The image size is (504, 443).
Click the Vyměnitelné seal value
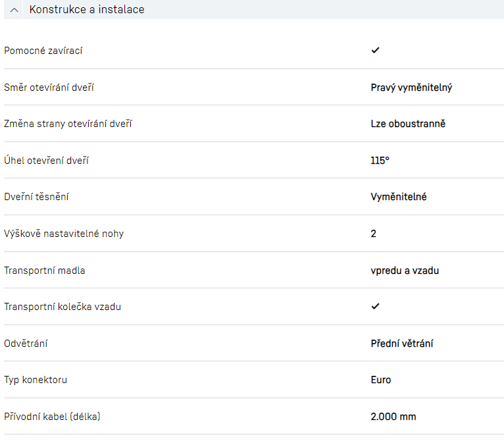coord(399,197)
